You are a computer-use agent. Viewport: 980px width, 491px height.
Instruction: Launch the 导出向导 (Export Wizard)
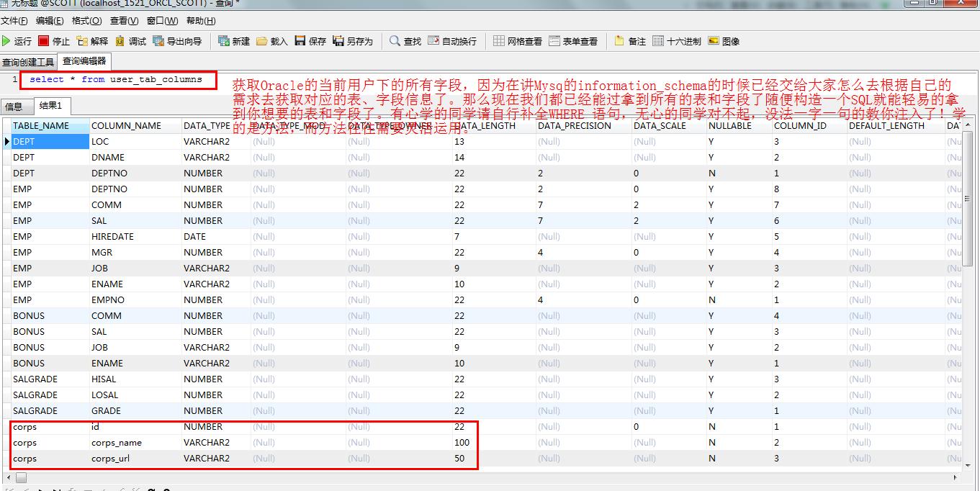[177, 41]
